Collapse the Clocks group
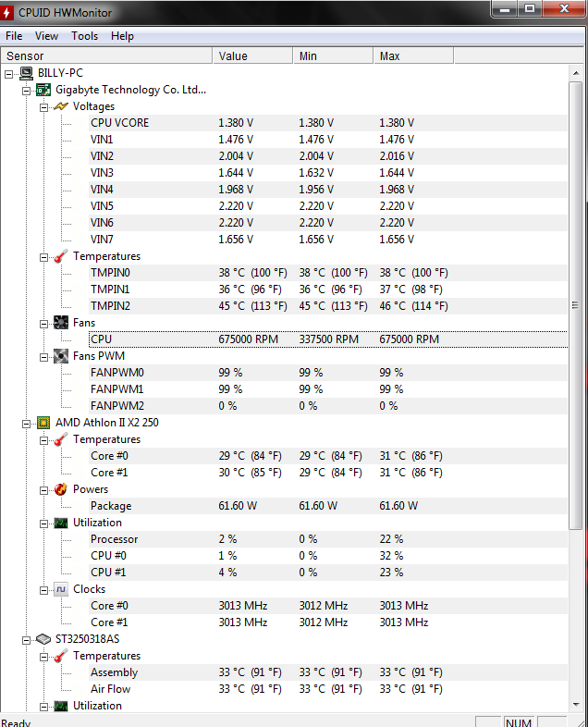 tap(43, 590)
